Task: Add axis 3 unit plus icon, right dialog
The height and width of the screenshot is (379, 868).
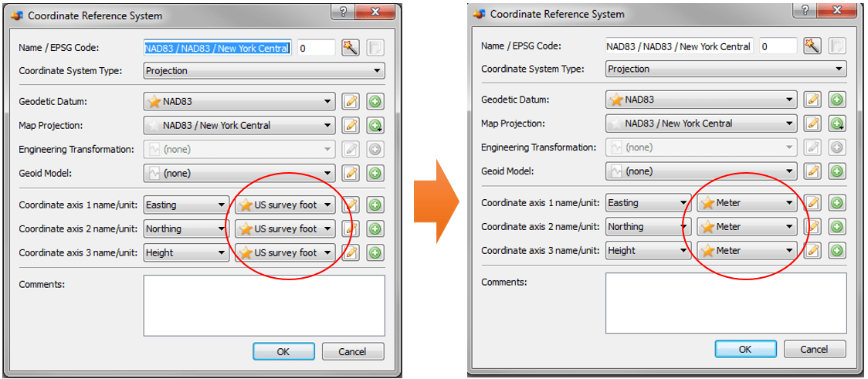Action: click(838, 251)
